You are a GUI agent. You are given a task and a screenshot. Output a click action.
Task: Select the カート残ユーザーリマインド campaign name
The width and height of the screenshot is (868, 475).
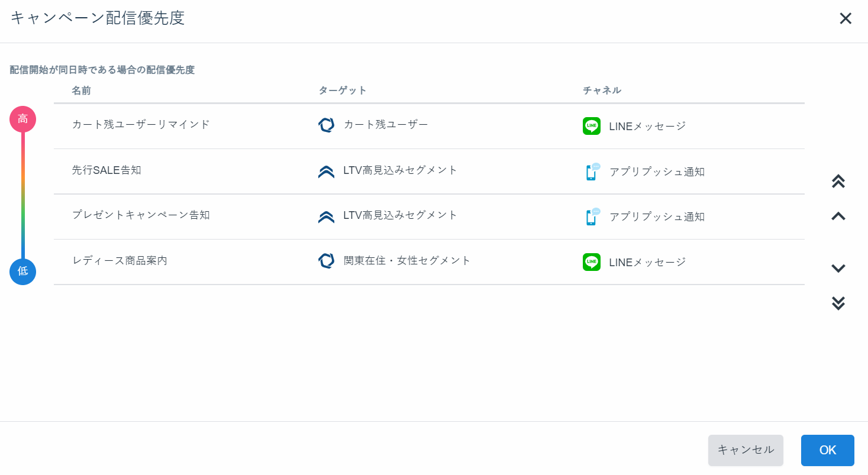pos(141,125)
